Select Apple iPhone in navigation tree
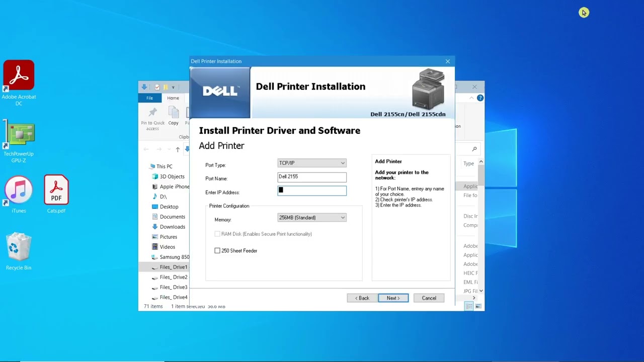Viewport: 644px width, 362px height. pyautogui.click(x=171, y=187)
